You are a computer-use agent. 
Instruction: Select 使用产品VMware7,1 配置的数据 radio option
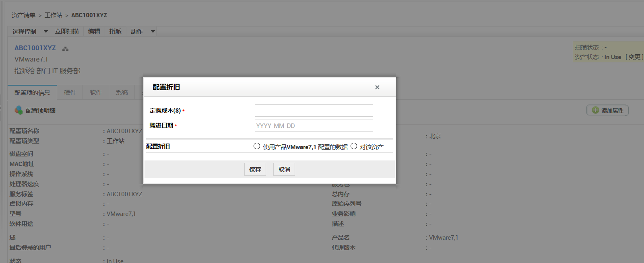(257, 146)
